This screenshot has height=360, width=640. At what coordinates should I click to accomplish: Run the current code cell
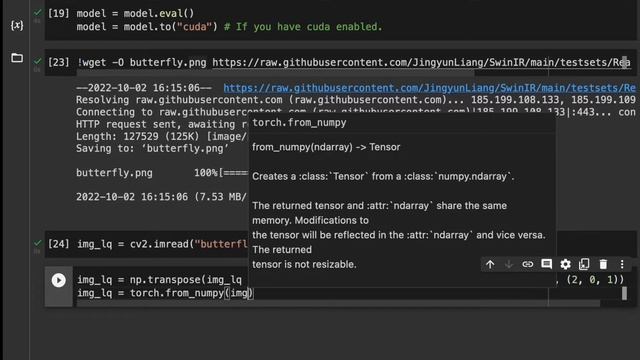58,280
